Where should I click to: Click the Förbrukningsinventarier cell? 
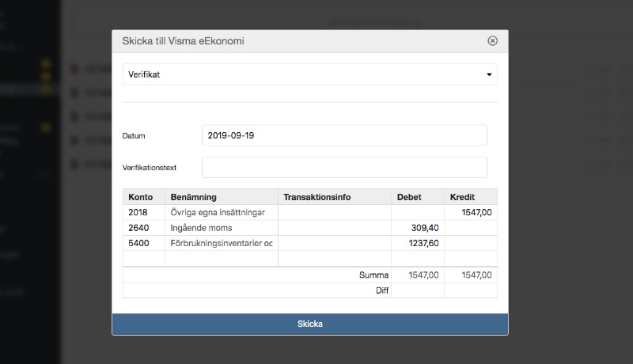[x=222, y=243]
